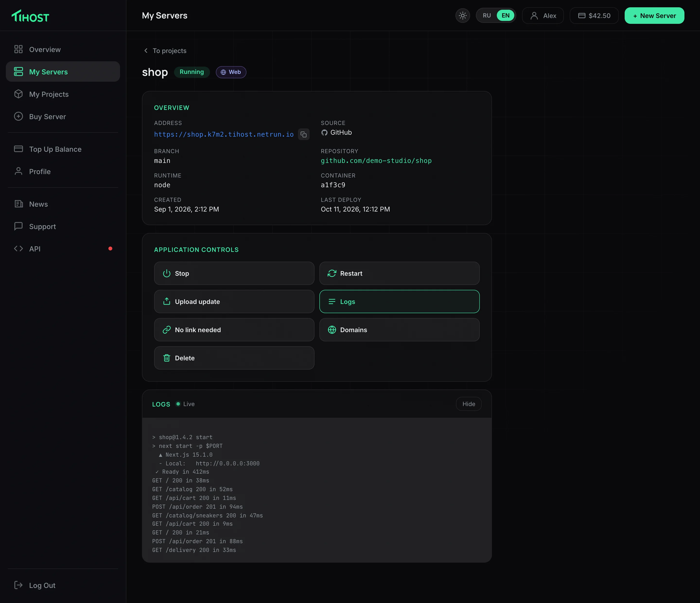The image size is (700, 603).
Task: Click the Upload update button
Action: pyautogui.click(x=234, y=301)
